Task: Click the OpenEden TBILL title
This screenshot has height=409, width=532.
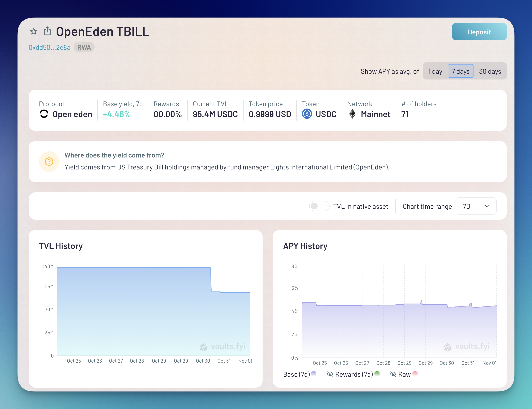Action: pos(103,31)
